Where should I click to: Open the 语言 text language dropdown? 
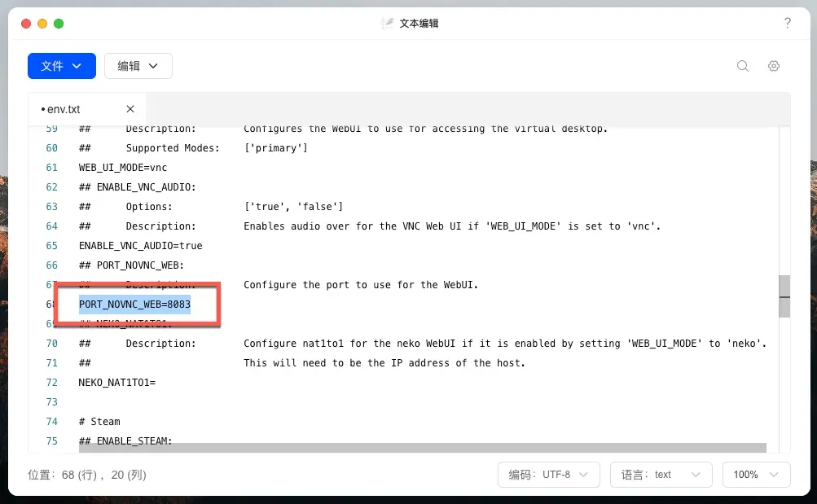(x=661, y=475)
